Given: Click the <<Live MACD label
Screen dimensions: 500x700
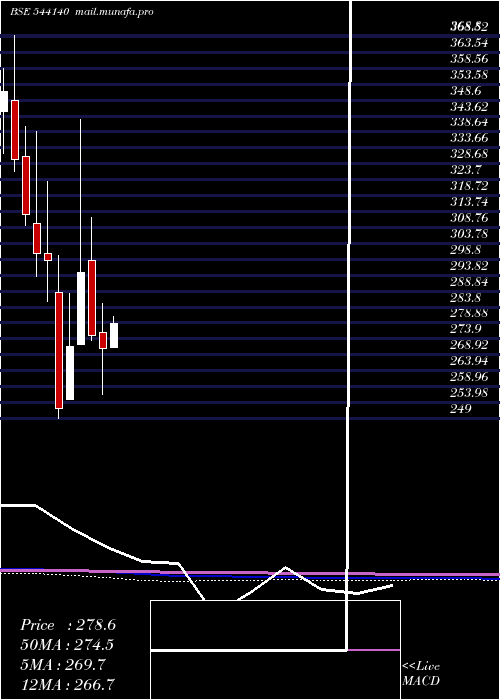Looking at the screenshot, I should coord(421,674).
